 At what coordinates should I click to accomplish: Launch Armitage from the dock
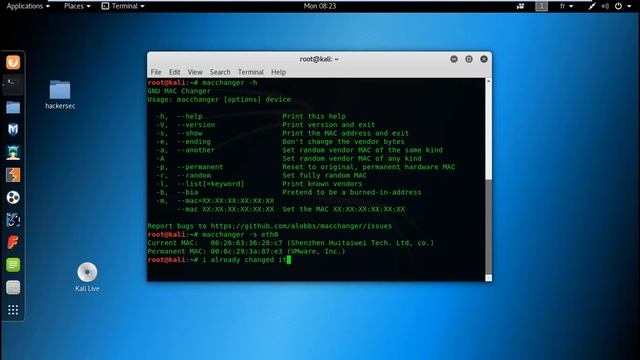(x=13, y=152)
